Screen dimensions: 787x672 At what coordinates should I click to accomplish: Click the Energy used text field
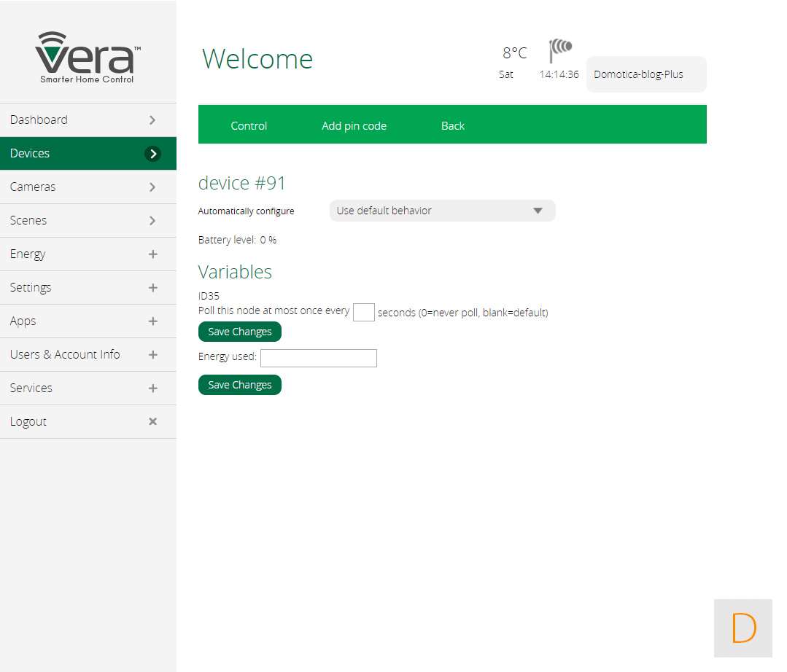tap(318, 358)
